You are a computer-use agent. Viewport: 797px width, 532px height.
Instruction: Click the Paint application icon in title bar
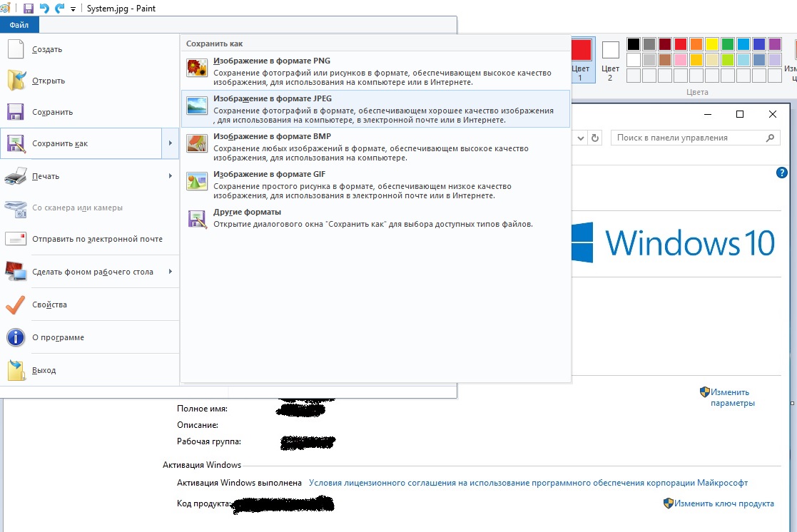coord(4,8)
